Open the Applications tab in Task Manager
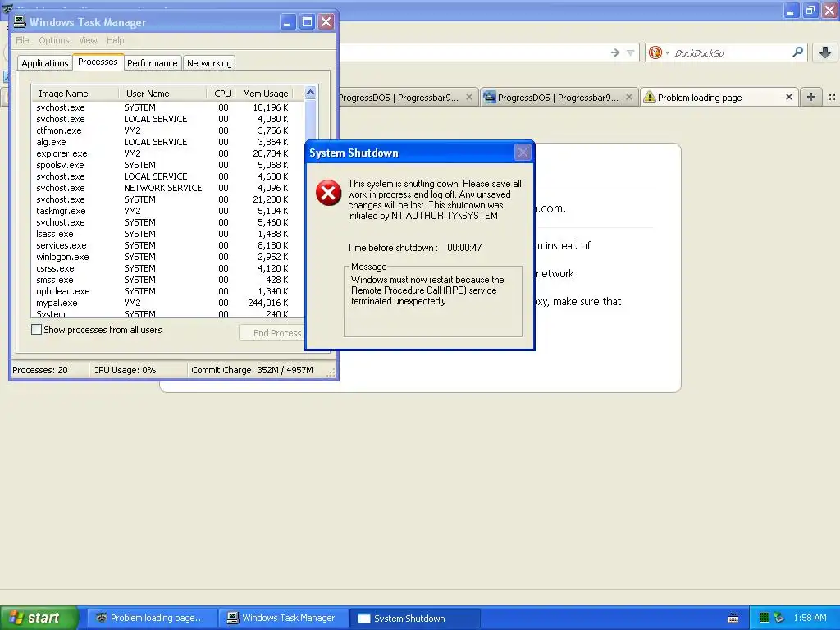840x630 pixels. click(45, 63)
